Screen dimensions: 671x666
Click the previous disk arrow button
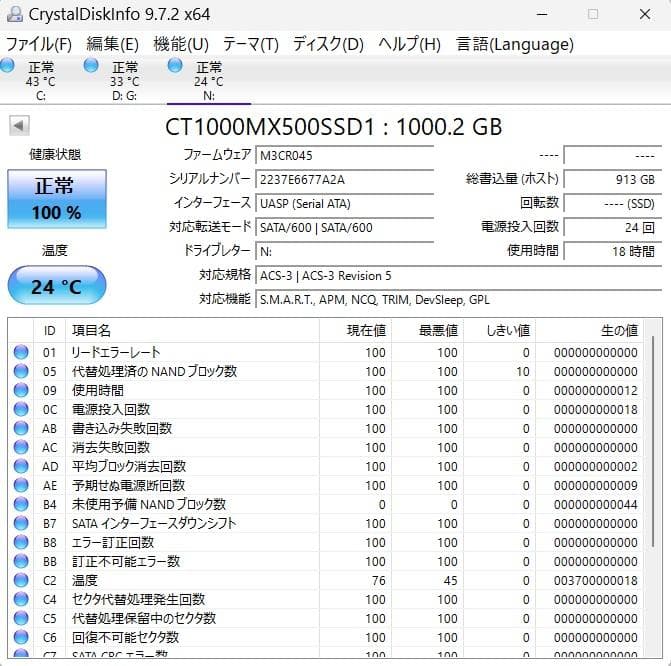tap(19, 125)
